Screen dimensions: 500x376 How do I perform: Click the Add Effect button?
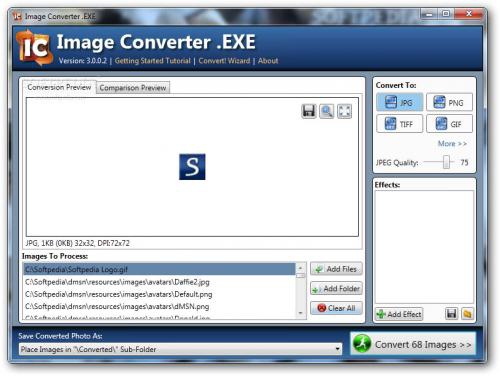tap(399, 314)
